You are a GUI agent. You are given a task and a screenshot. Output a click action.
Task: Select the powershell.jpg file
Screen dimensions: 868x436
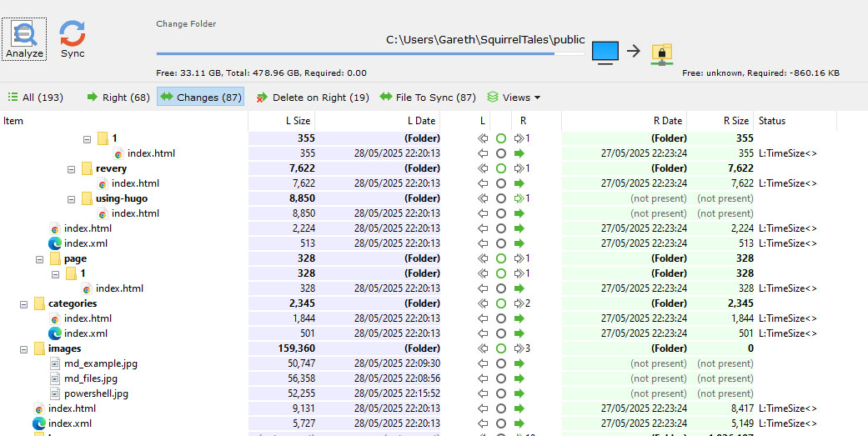click(x=97, y=393)
